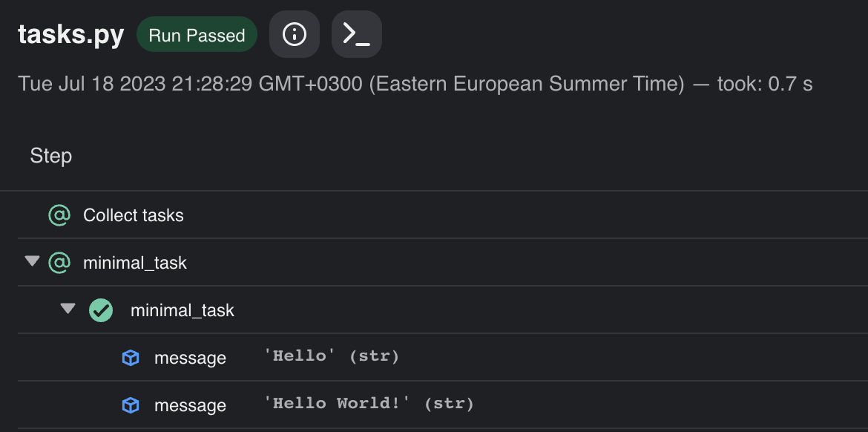Collapse the top-level minimal_task disclosure triangle
This screenshot has height=432, width=868.
[33, 261]
